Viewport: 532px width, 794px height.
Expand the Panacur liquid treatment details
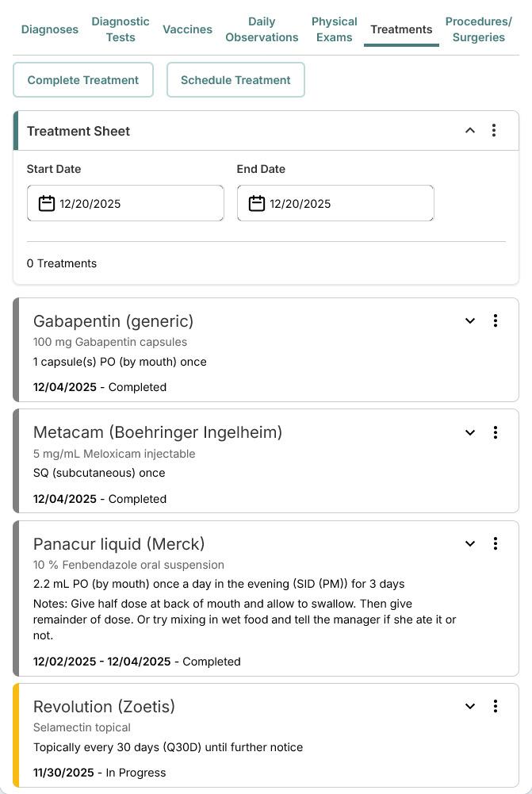(x=470, y=543)
